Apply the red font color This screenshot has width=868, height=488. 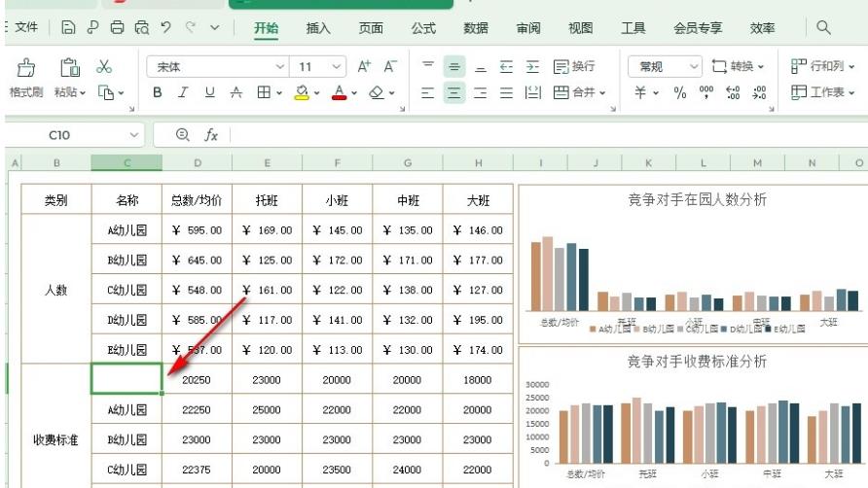point(340,92)
